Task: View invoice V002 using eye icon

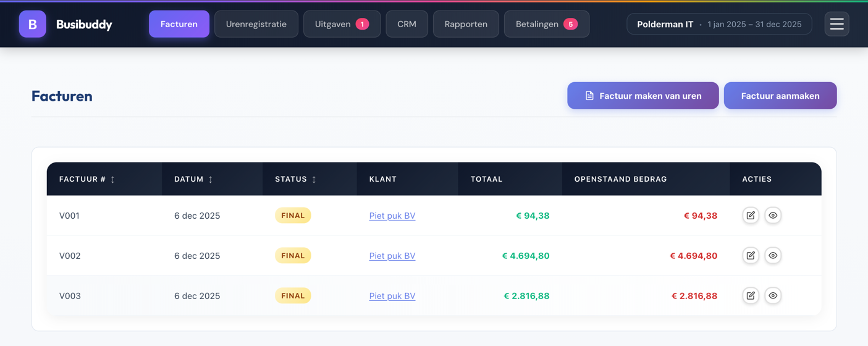Action: pyautogui.click(x=773, y=256)
